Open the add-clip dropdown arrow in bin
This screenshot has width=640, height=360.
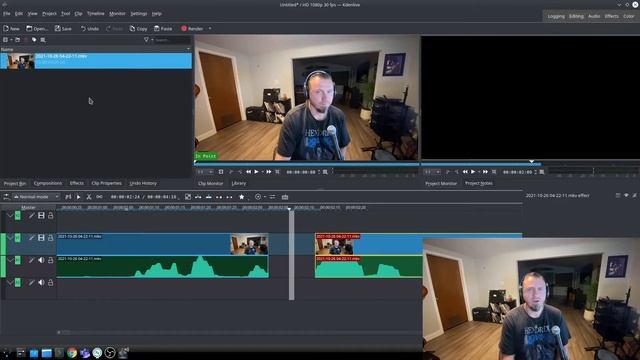pyautogui.click(x=11, y=40)
